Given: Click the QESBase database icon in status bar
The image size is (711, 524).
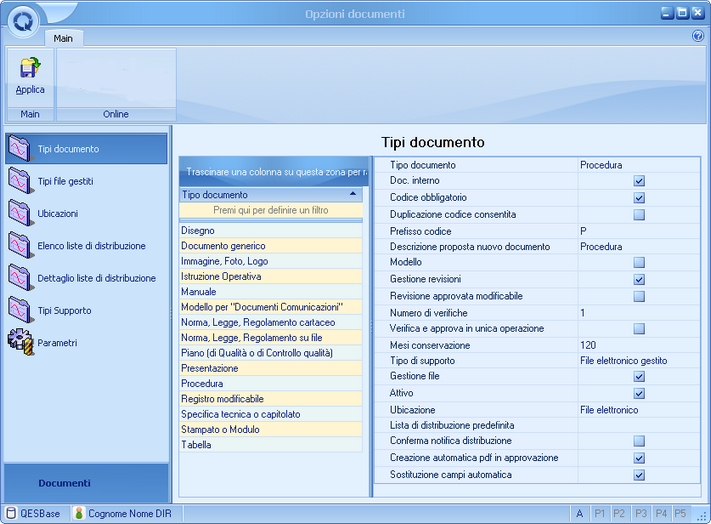Looking at the screenshot, I should (11, 513).
